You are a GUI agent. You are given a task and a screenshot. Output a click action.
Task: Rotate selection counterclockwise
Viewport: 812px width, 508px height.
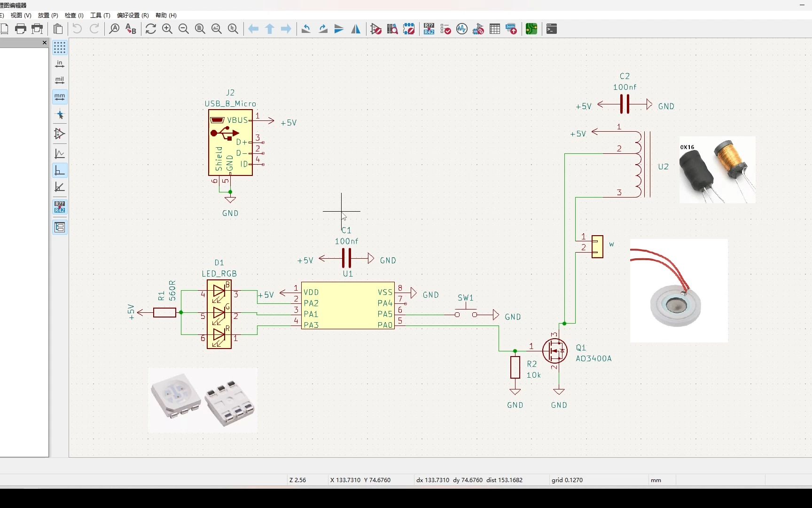pyautogui.click(x=306, y=29)
